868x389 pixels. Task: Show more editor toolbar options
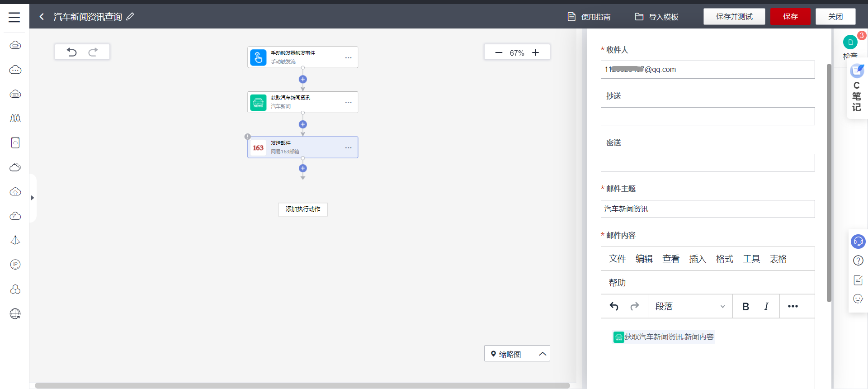point(793,306)
